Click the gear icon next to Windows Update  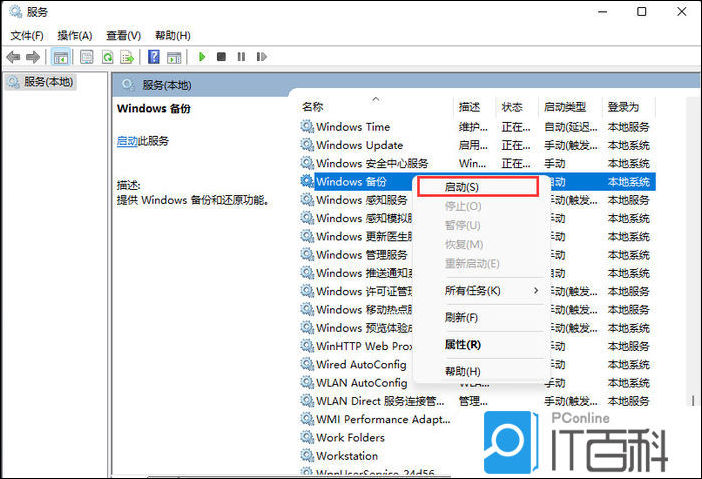(307, 145)
